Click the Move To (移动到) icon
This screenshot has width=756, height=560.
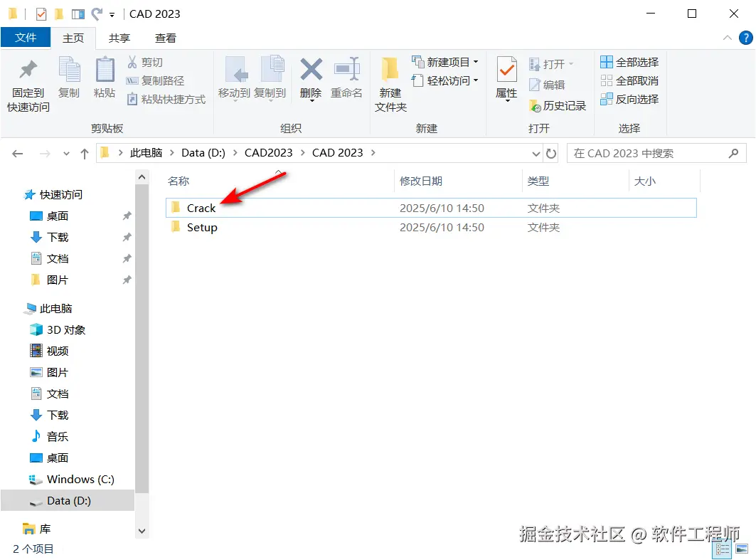pyautogui.click(x=237, y=70)
